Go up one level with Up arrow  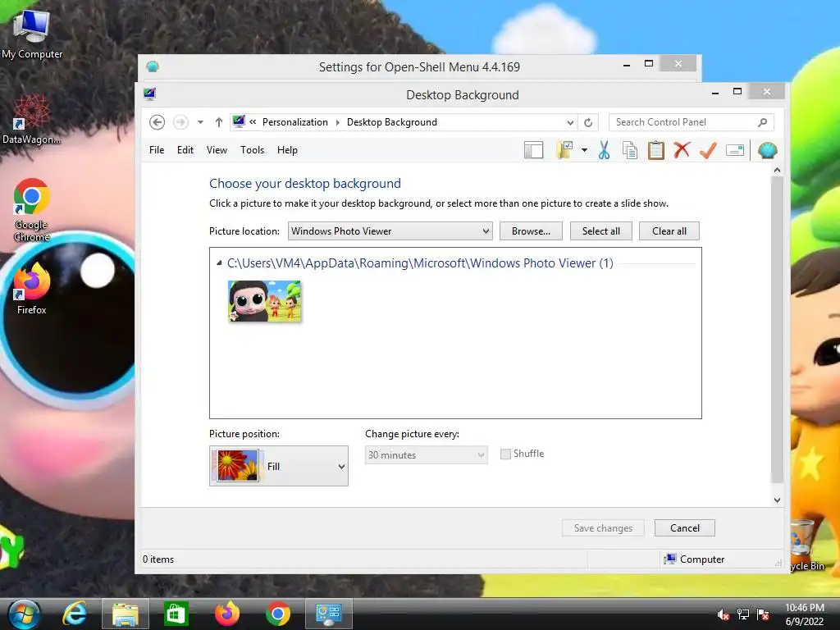click(218, 122)
